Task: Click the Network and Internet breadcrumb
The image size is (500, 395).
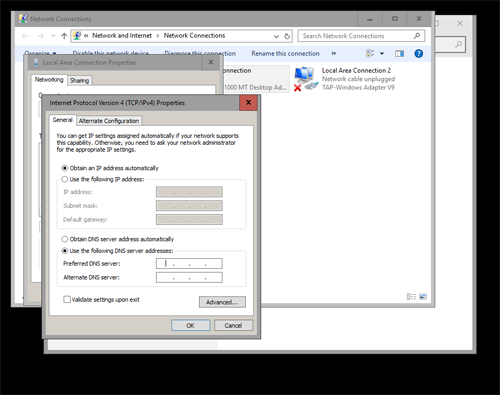Action: 122,36
